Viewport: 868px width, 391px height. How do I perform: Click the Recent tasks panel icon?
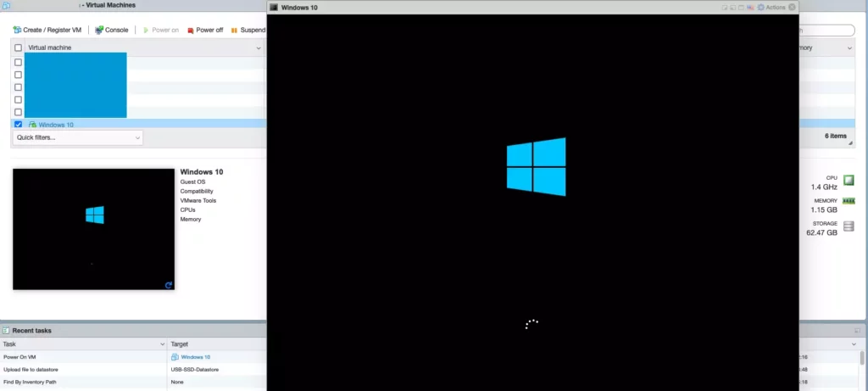6,331
